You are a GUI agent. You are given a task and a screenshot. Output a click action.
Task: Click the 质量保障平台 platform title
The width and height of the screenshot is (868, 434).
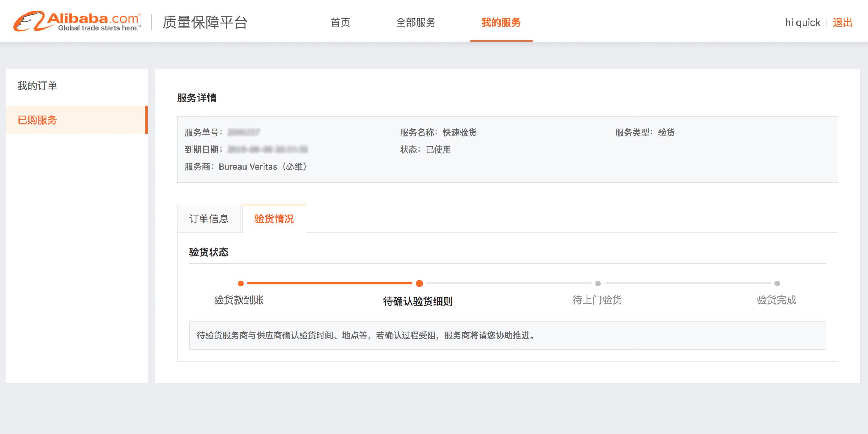coord(205,22)
